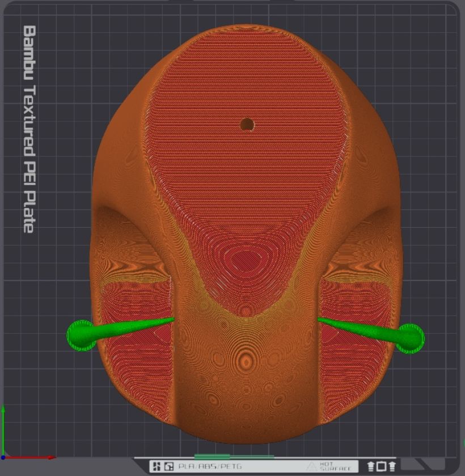Click the blue origin dot of the axes
This screenshot has width=465, height=476.
pos(3,457)
